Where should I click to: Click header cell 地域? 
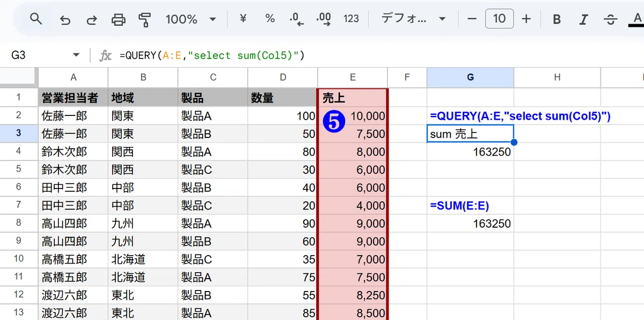coord(143,98)
